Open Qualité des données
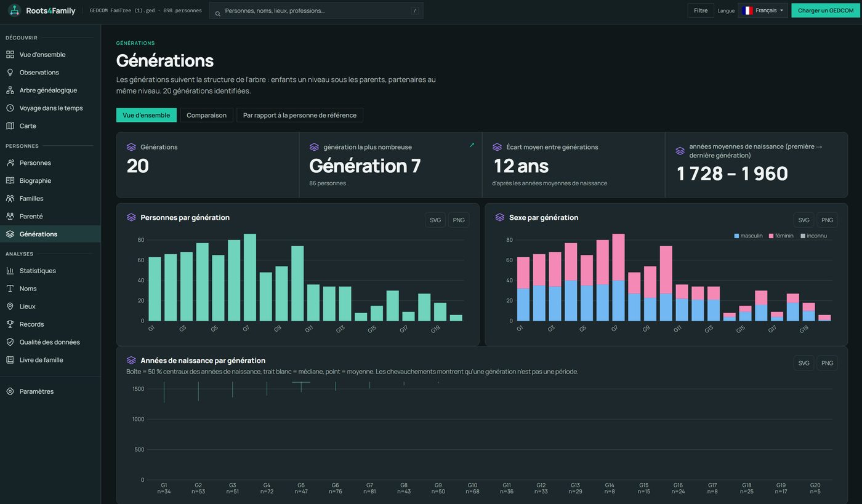862x504 pixels. [50, 342]
